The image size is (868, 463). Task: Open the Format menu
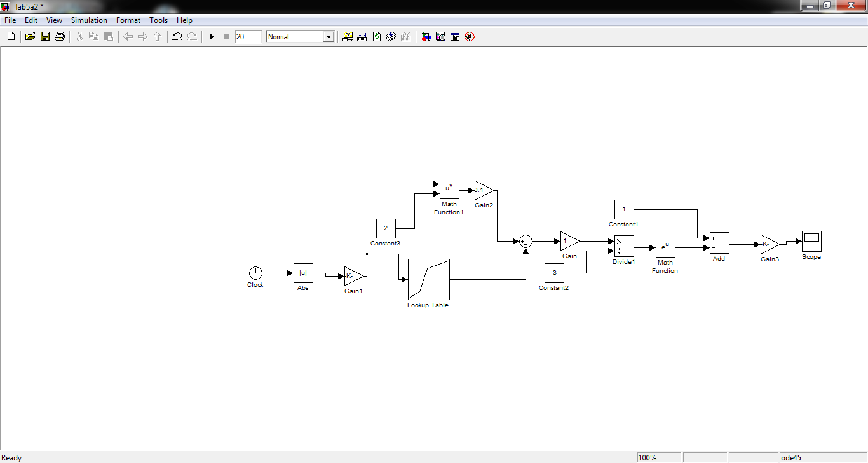pyautogui.click(x=128, y=20)
